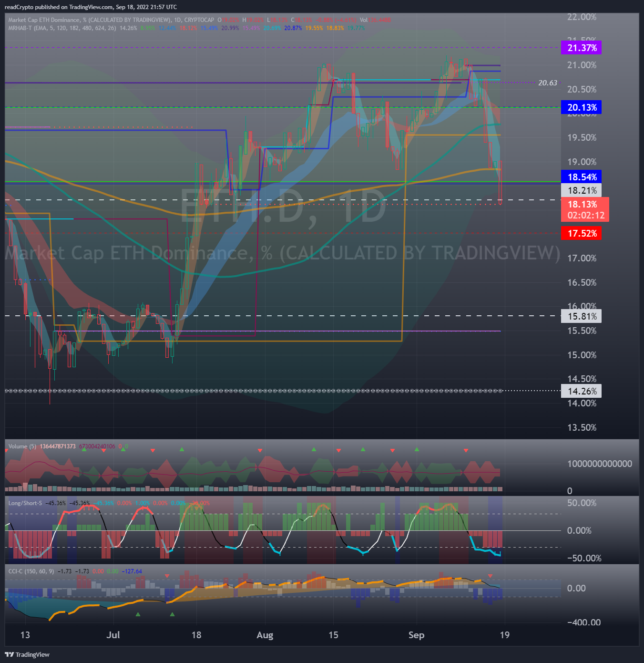Select the 20.50% price axis tick
Image resolution: width=644 pixels, height=663 pixels.
coord(582,90)
